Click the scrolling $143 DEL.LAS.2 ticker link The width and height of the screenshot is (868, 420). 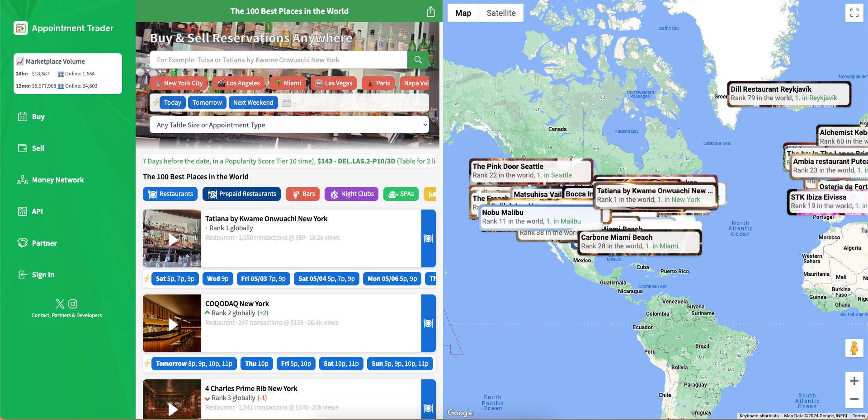pos(356,161)
